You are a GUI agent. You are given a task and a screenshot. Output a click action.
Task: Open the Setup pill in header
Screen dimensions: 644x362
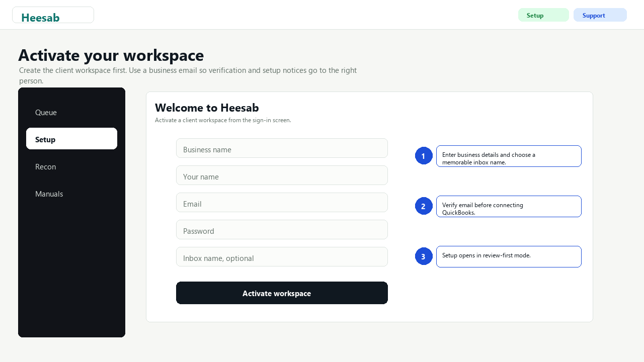coord(543,15)
